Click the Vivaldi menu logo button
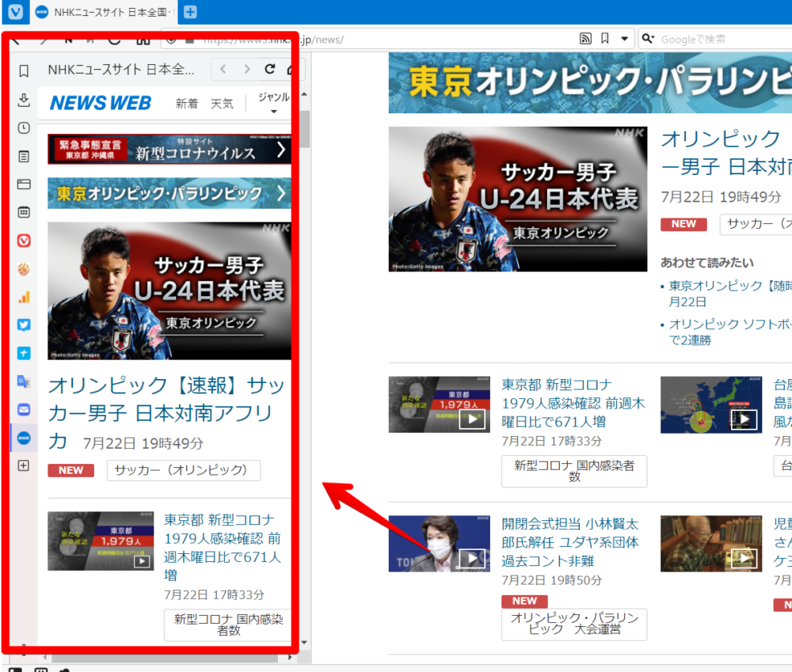Viewport: 792px width, 672px height. pos(16,12)
